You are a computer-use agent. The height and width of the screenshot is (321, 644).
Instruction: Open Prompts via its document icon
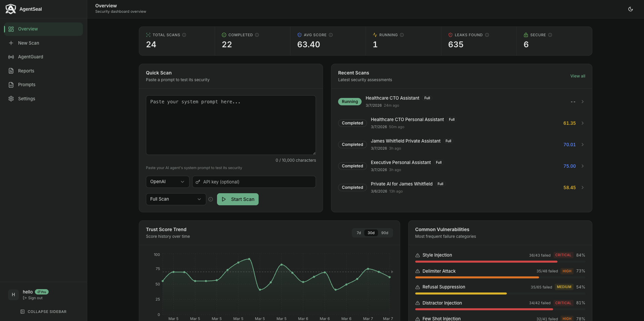click(x=11, y=85)
